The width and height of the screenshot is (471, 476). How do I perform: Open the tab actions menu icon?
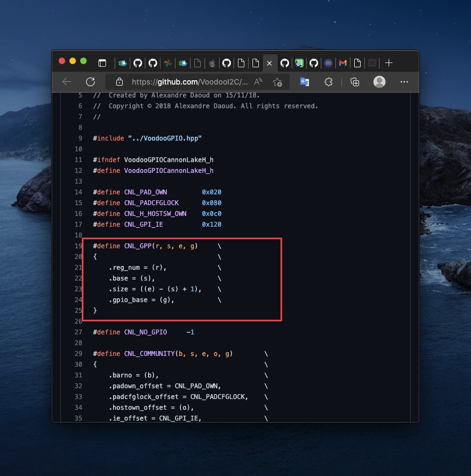[102, 63]
